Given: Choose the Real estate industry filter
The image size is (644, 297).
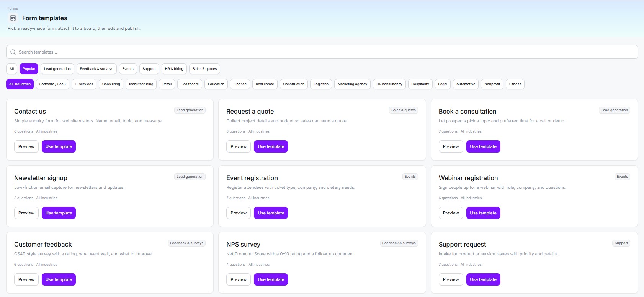Looking at the screenshot, I should 265,84.
